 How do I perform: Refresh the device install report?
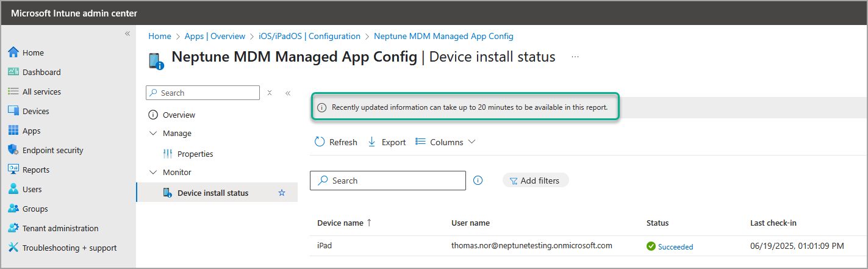coord(336,142)
